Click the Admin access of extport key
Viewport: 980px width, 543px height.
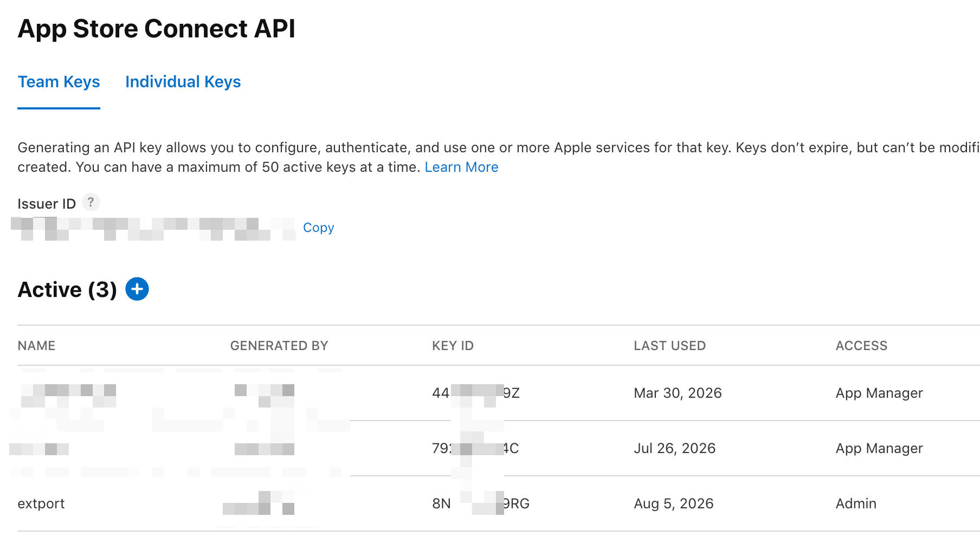pos(856,503)
